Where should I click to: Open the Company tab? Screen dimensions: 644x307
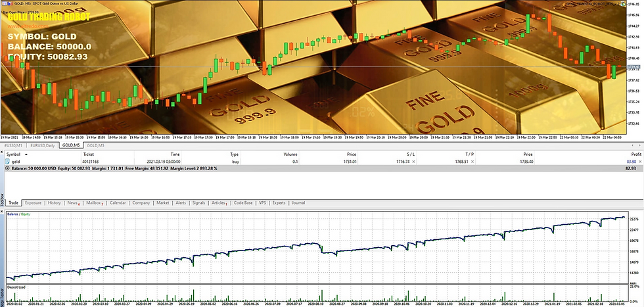click(141, 203)
